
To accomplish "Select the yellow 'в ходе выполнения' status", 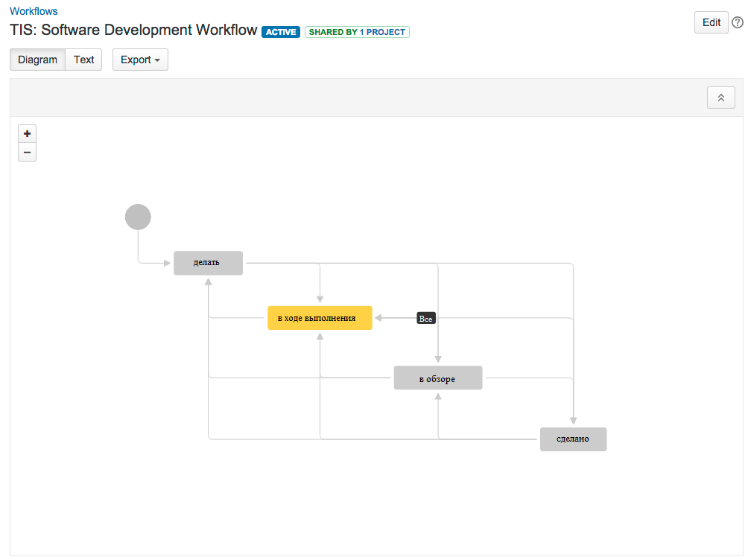I will [x=320, y=318].
